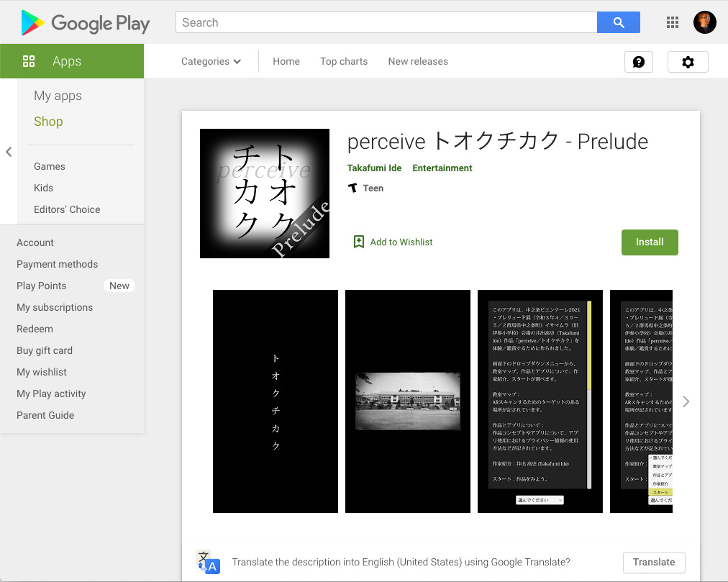Add the app to Wishlist
The height and width of the screenshot is (582, 728).
(x=393, y=242)
